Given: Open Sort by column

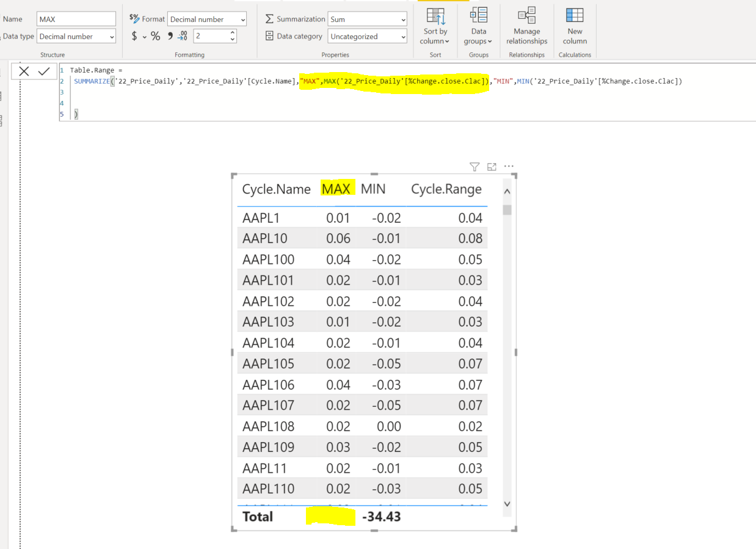Looking at the screenshot, I should pyautogui.click(x=435, y=26).
